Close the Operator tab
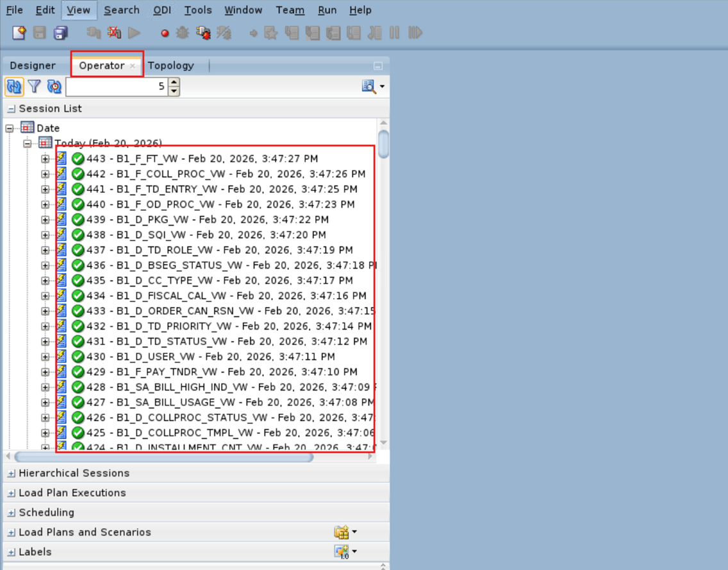Image resolution: width=728 pixels, height=570 pixels. click(132, 66)
